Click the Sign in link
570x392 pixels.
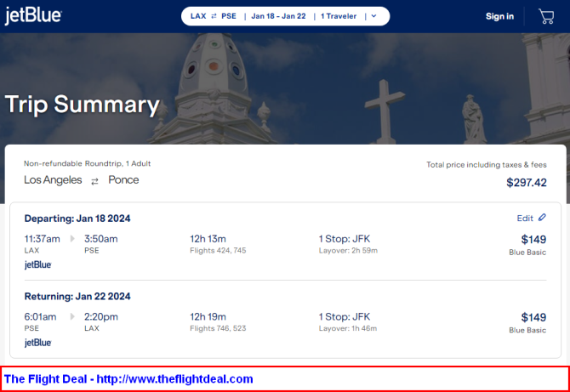tap(499, 16)
